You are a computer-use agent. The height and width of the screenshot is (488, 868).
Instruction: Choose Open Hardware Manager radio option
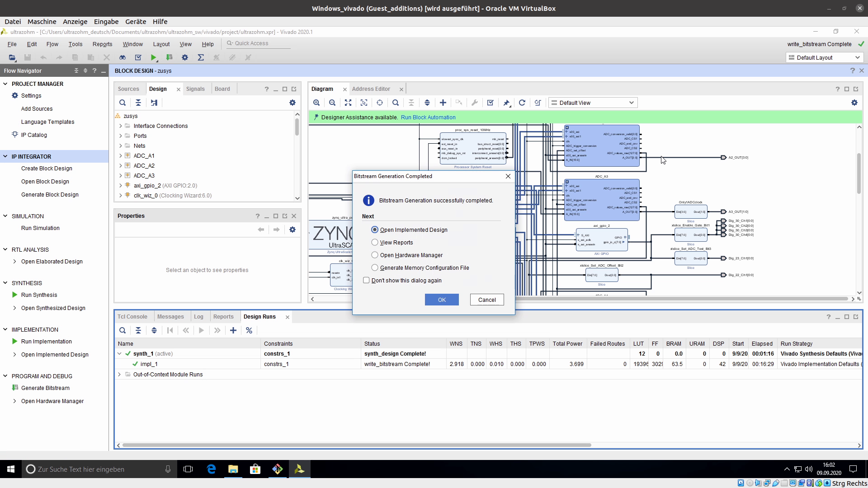[375, 255]
